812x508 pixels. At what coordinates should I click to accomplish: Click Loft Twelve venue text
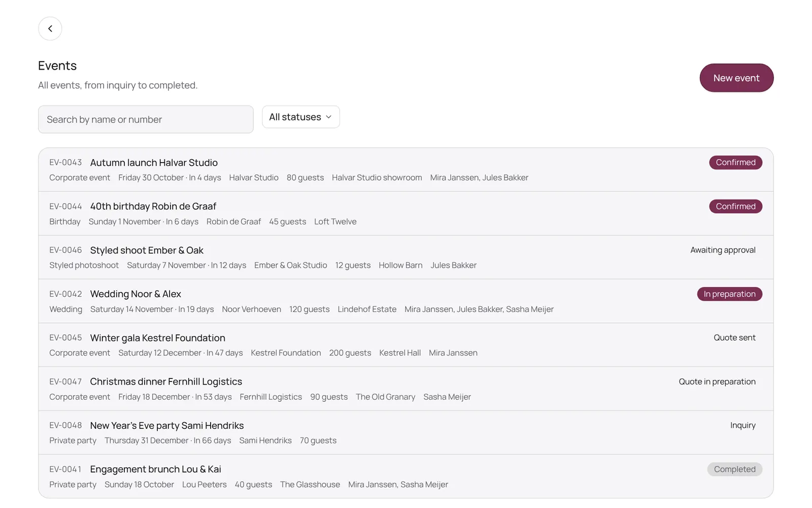tap(335, 221)
